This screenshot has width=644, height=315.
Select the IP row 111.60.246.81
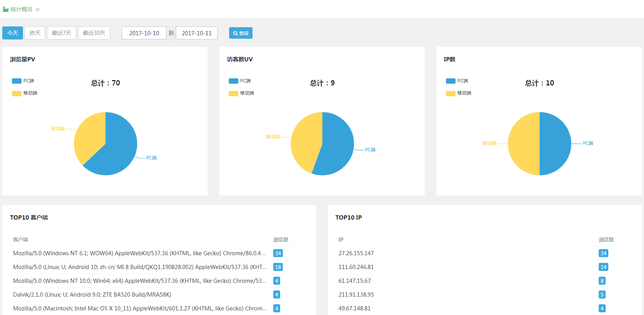click(x=356, y=267)
